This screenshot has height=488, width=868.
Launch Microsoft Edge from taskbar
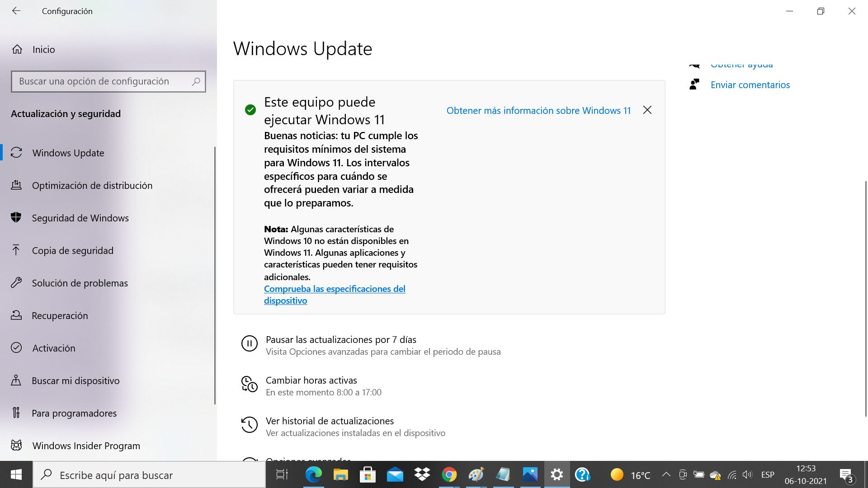point(313,474)
